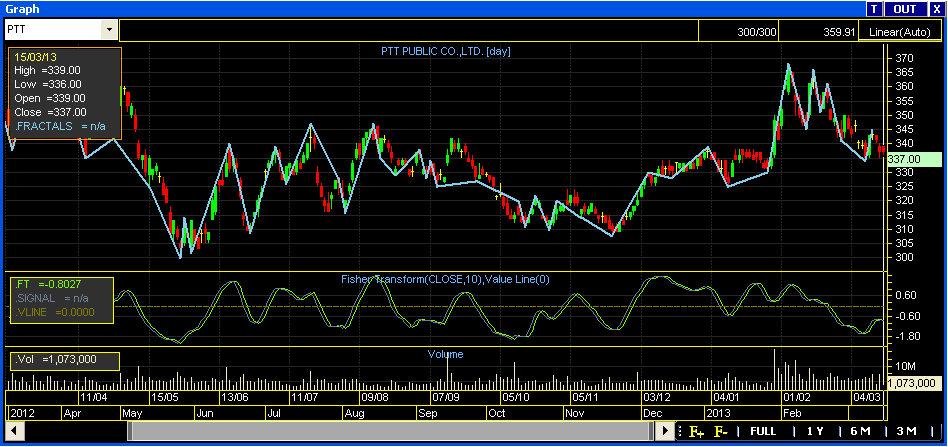Screen dimensions: 948x447
Task: Click the 2013 year label
Action: point(718,414)
